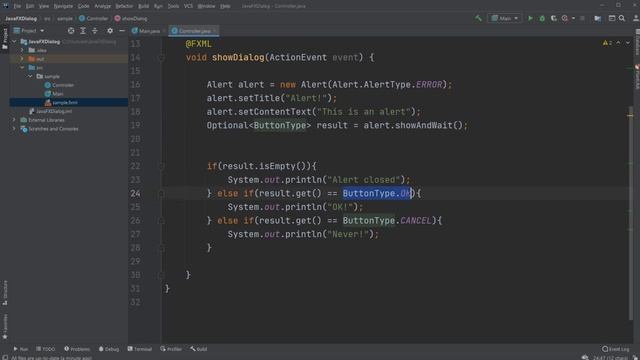
Task: Toggle the Debug tool window
Action: (x=109, y=349)
